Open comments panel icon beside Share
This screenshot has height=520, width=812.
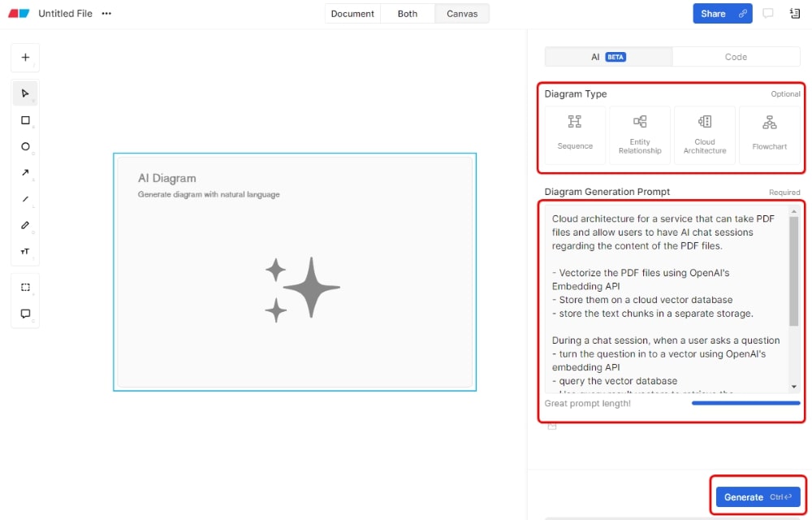(x=768, y=14)
